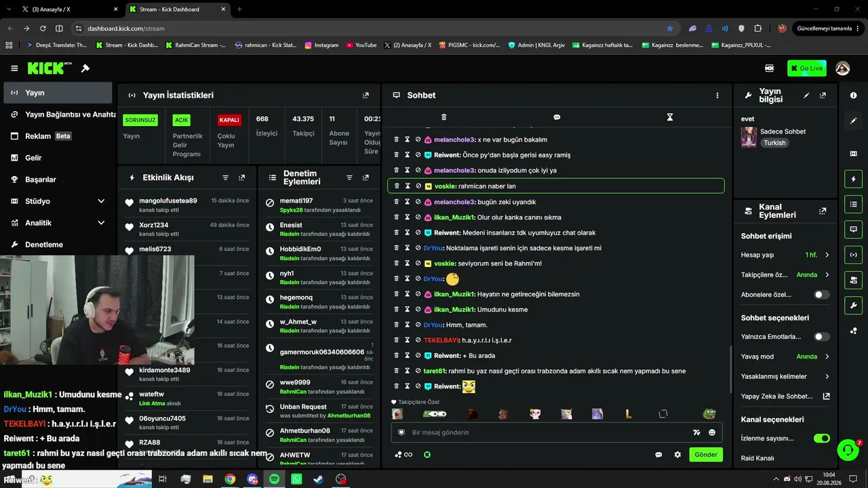Image resolution: width=868 pixels, height=488 pixels.
Task: Open the Sohbet three-dot options menu
Action: pos(717,96)
